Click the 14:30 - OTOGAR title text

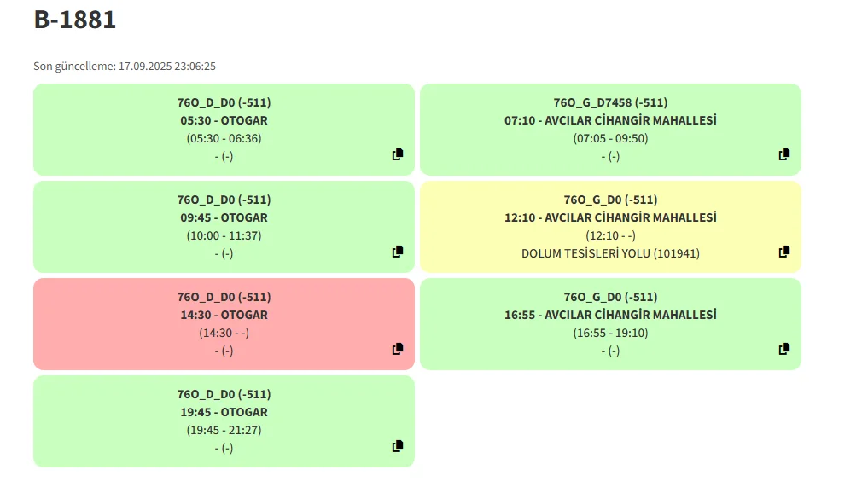coord(224,315)
